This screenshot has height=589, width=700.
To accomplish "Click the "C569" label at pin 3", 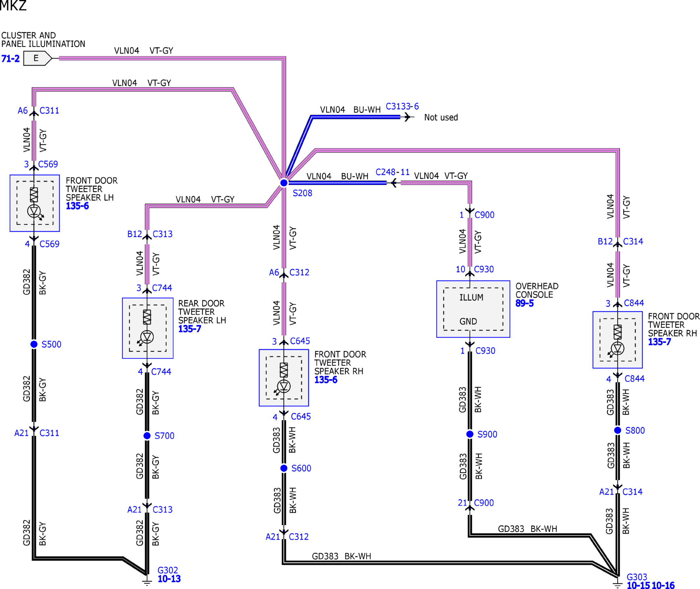I will [48, 164].
